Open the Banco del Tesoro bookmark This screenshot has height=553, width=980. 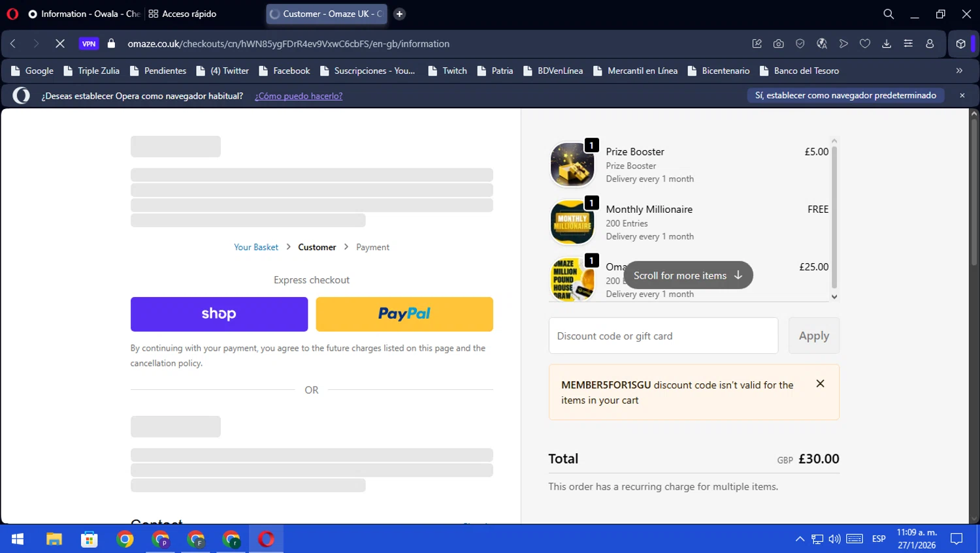(799, 71)
